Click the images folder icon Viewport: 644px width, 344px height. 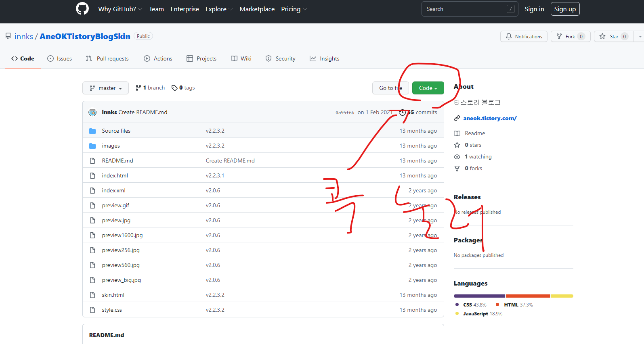pos(92,146)
